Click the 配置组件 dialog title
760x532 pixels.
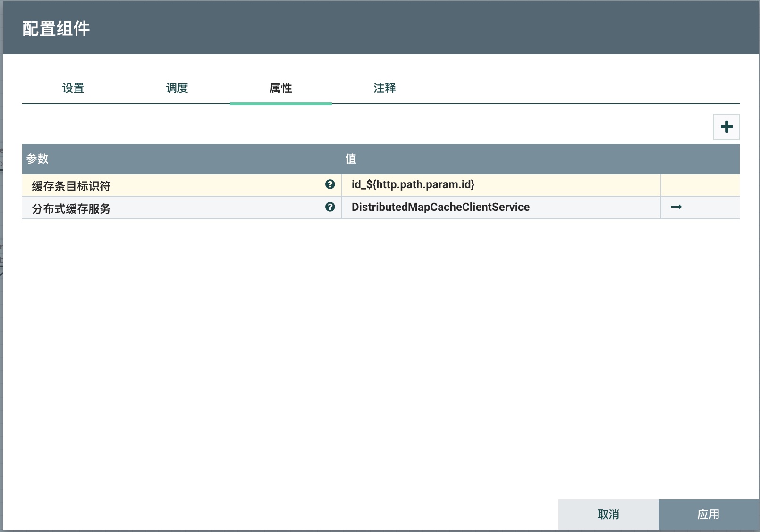click(56, 29)
